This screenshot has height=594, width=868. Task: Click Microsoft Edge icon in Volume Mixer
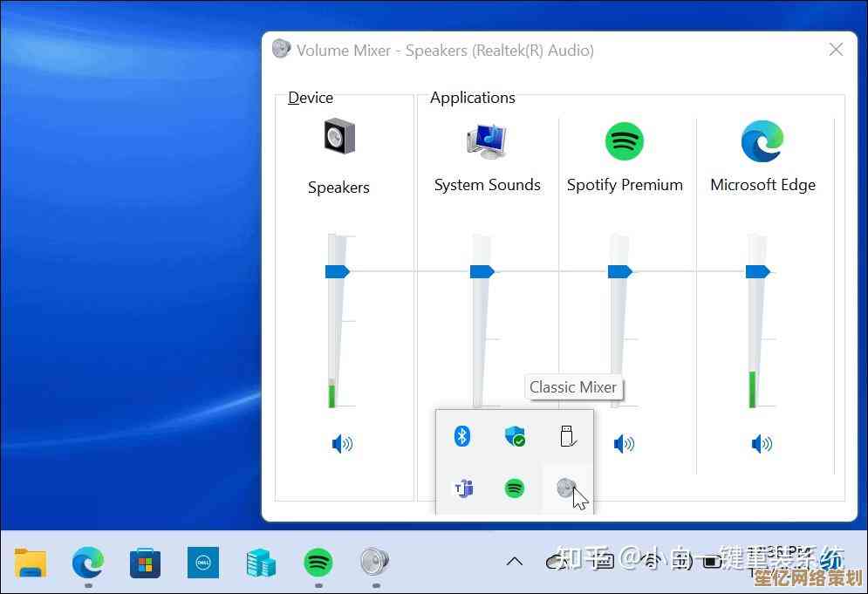(762, 141)
